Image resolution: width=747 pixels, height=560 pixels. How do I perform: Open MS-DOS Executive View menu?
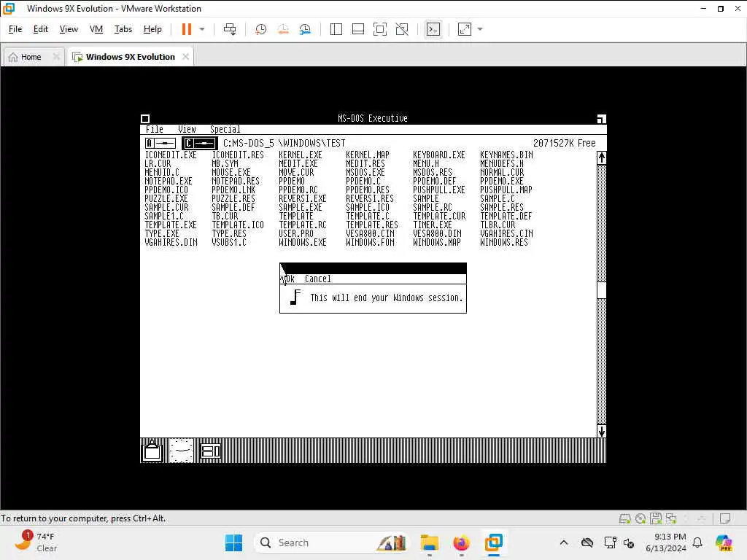187,130
